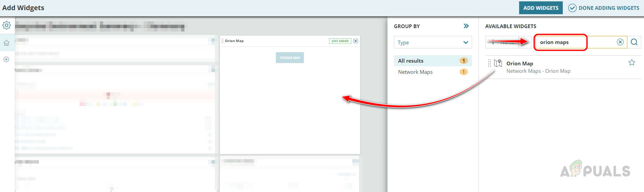The image size is (644, 192).
Task: Click the Choose Map button
Action: click(290, 58)
